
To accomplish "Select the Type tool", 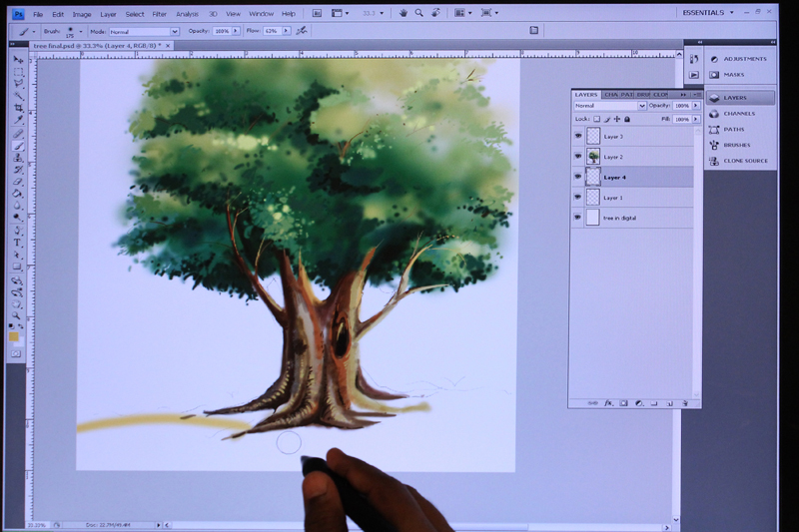I will pyautogui.click(x=17, y=243).
